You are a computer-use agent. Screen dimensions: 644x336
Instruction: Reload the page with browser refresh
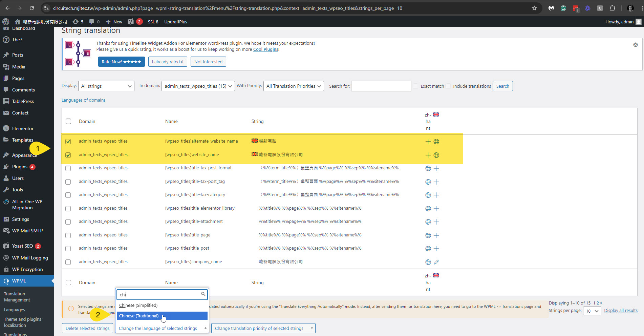[32, 8]
